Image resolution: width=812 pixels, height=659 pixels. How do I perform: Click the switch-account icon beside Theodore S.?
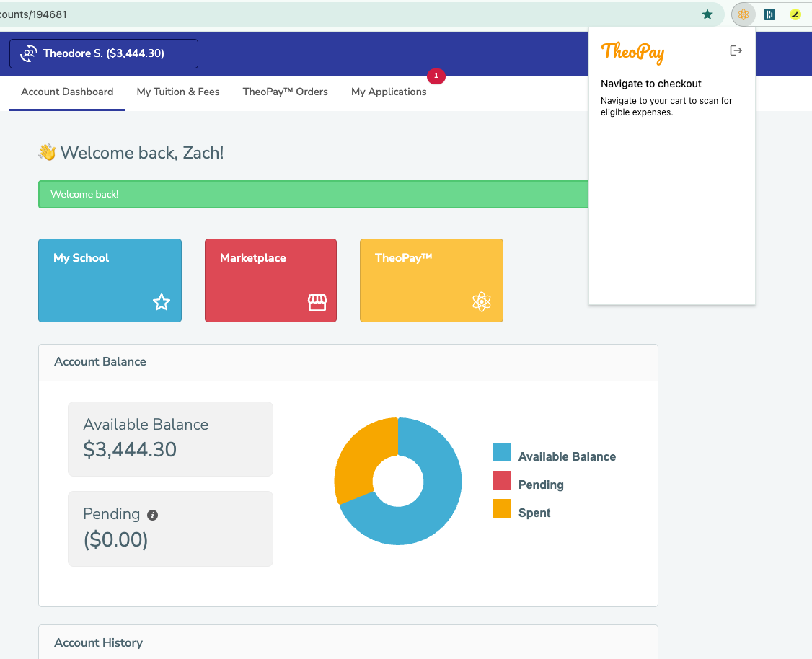(x=28, y=53)
